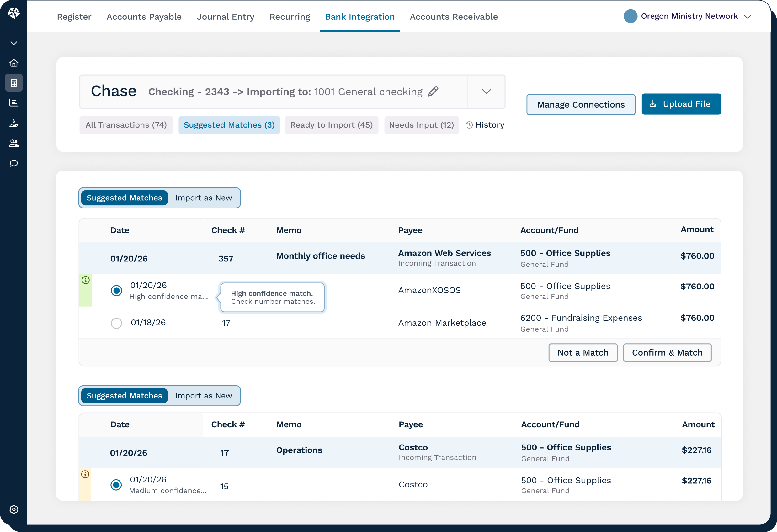The image size is (777, 532).
Task: Select the AmazonXOSOS match radio button
Action: pos(116,290)
